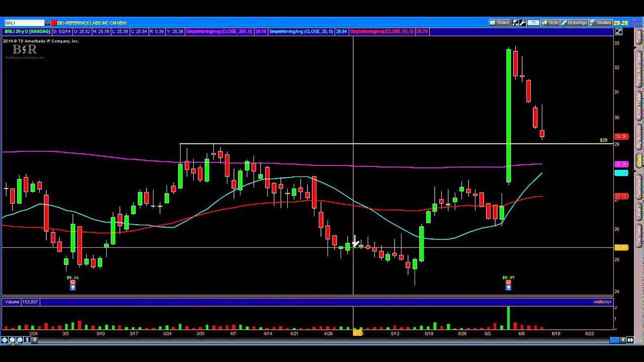
Task: Open the Trade side tab
Action: click(639, 37)
